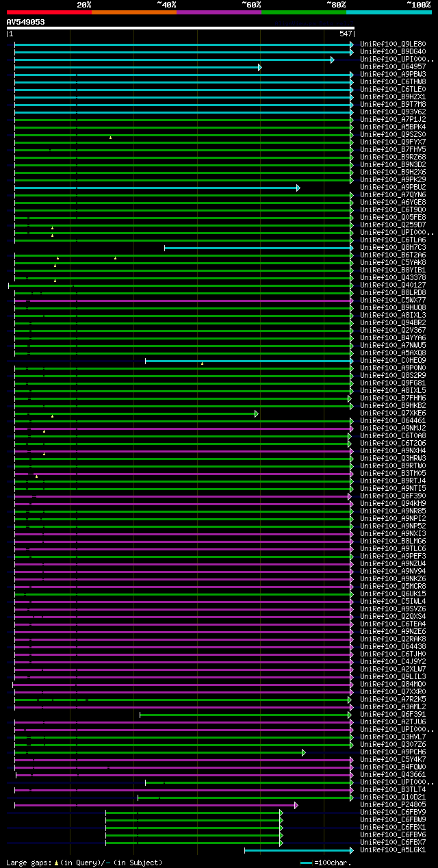The image size is (438, 868).
Task: Click the red 20% identity legend segment
Action: (49, 12)
